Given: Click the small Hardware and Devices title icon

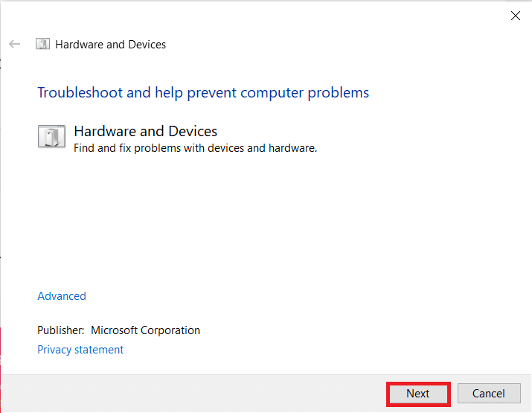Looking at the screenshot, I should (43, 45).
